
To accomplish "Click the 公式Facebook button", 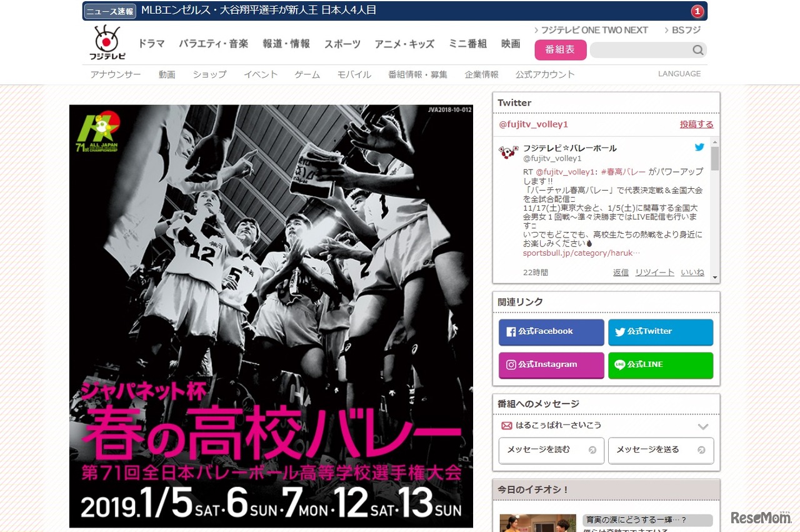I will tap(551, 332).
